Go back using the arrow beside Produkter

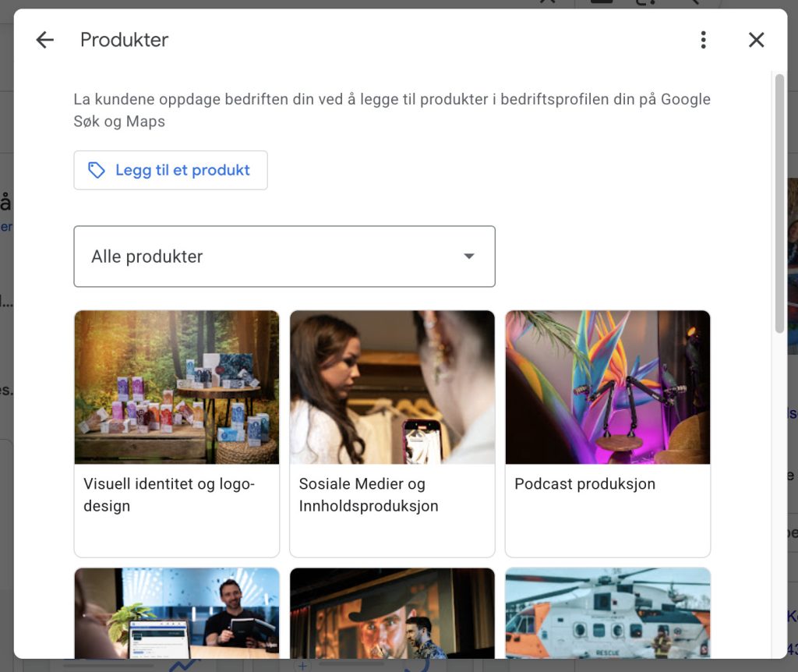(x=44, y=40)
